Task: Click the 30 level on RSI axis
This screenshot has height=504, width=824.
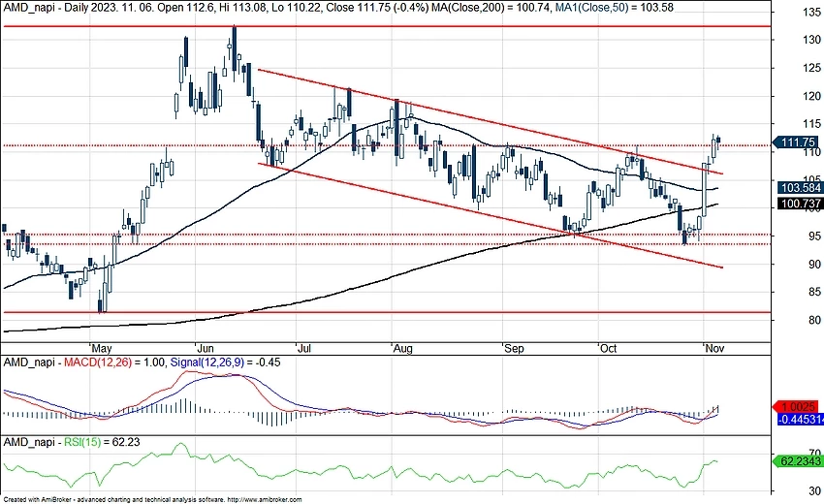Action: [x=815, y=490]
